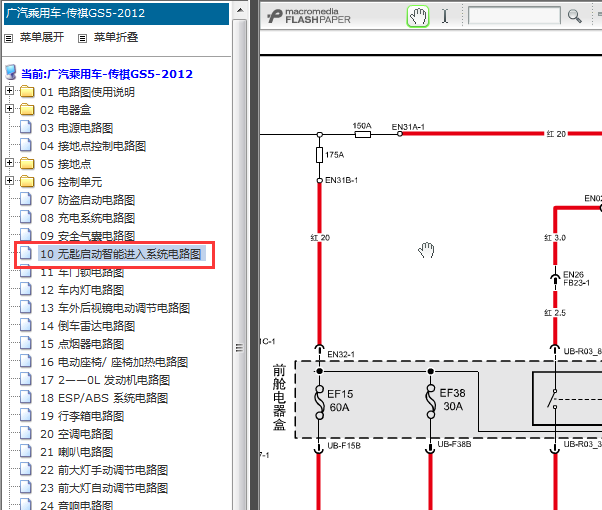The image size is (602, 510).
Task: Click the folder icon of 02 电器盒
Action: pyautogui.click(x=26, y=109)
